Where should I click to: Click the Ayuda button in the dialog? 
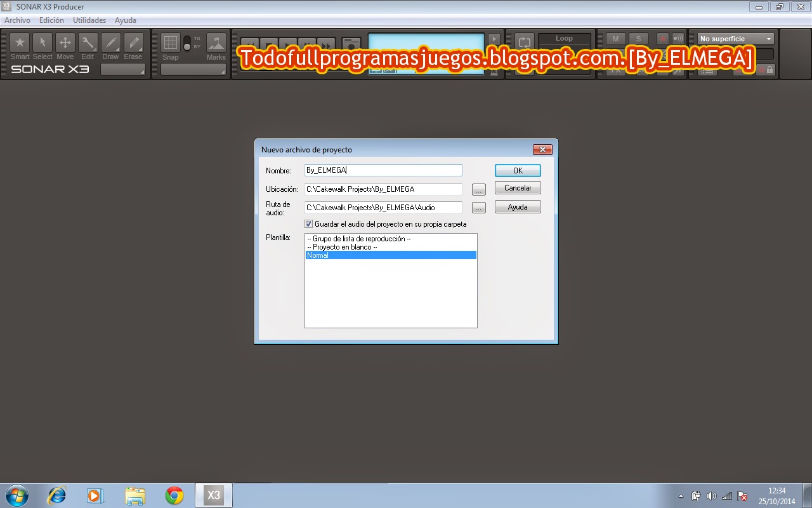pos(518,207)
